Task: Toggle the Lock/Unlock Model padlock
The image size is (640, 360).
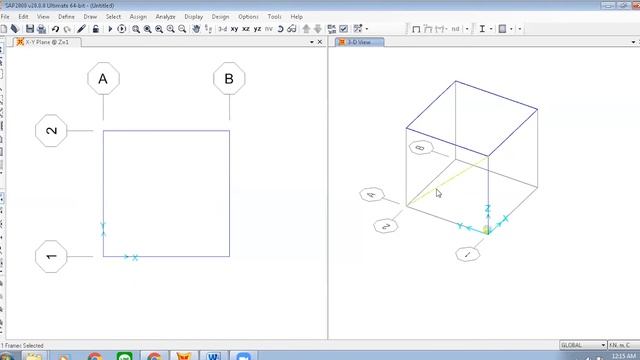Action: [96, 29]
